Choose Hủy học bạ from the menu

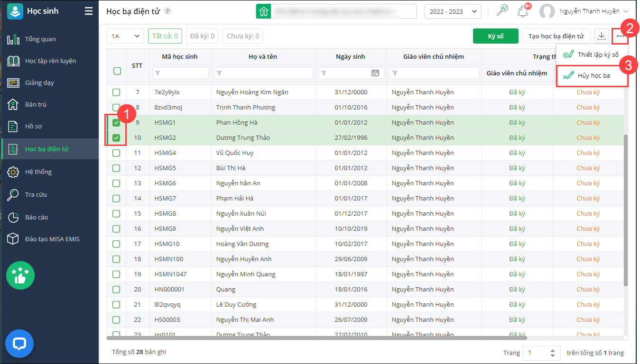click(592, 76)
